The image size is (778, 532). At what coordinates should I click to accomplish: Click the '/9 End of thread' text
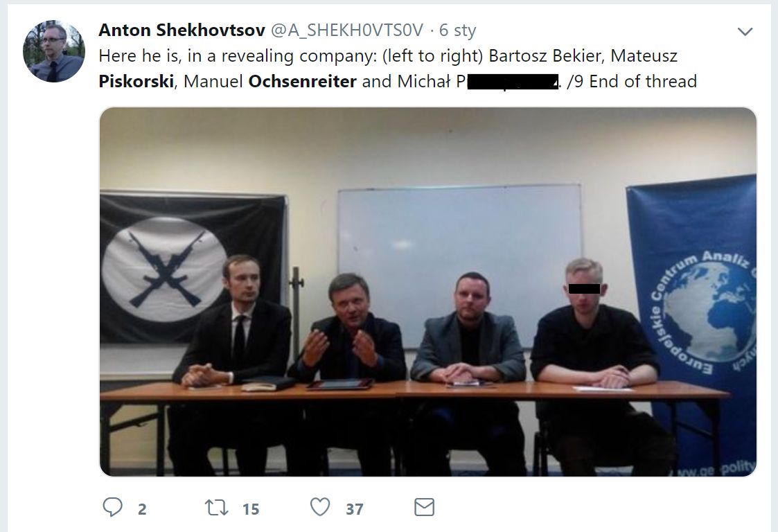pyautogui.click(x=632, y=81)
